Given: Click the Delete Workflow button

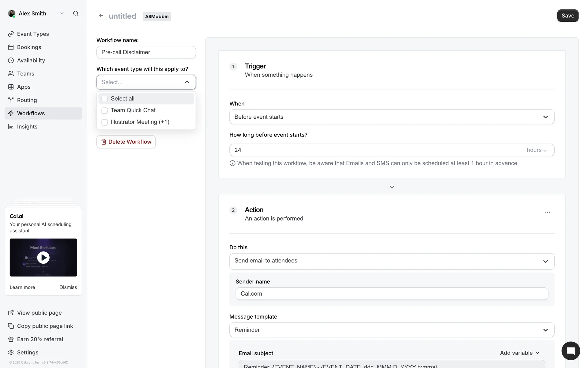Looking at the screenshot, I should (126, 142).
